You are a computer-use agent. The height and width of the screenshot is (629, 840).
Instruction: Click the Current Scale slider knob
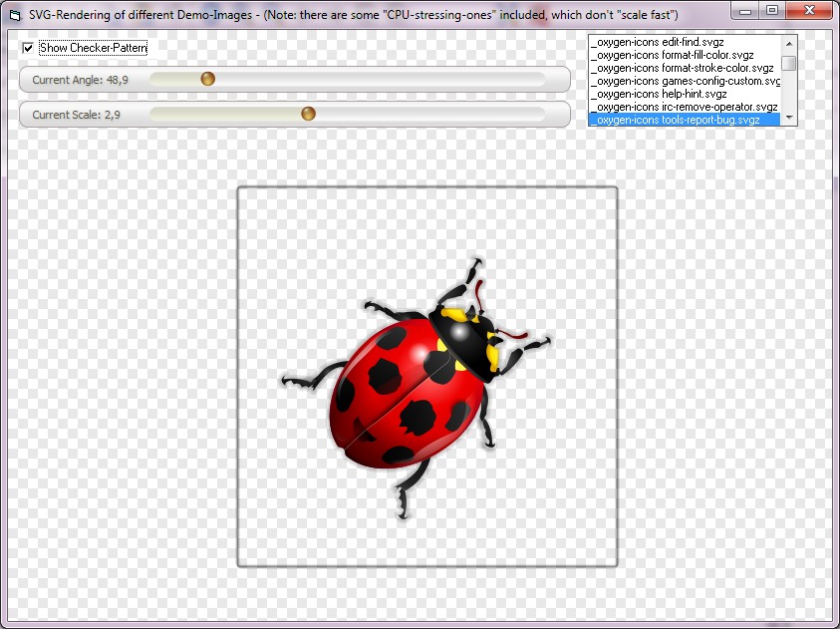[309, 114]
